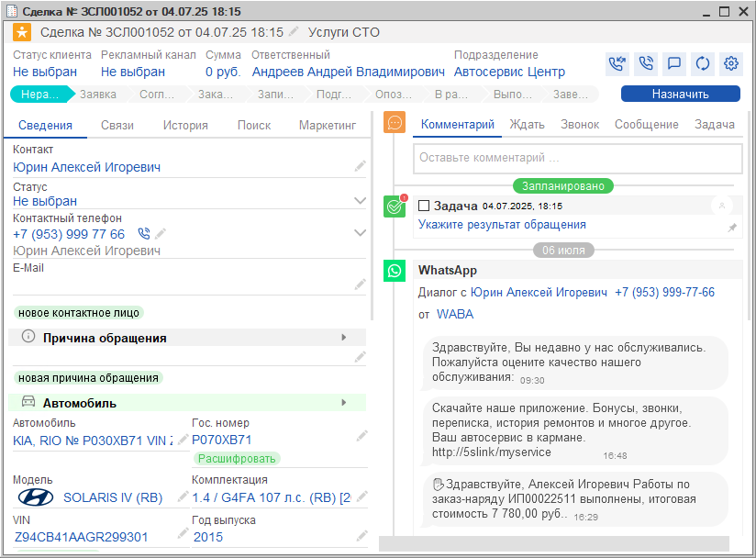The height and width of the screenshot is (558, 756).
Task: Open the settings gear in the top toolbar
Action: tap(730, 64)
